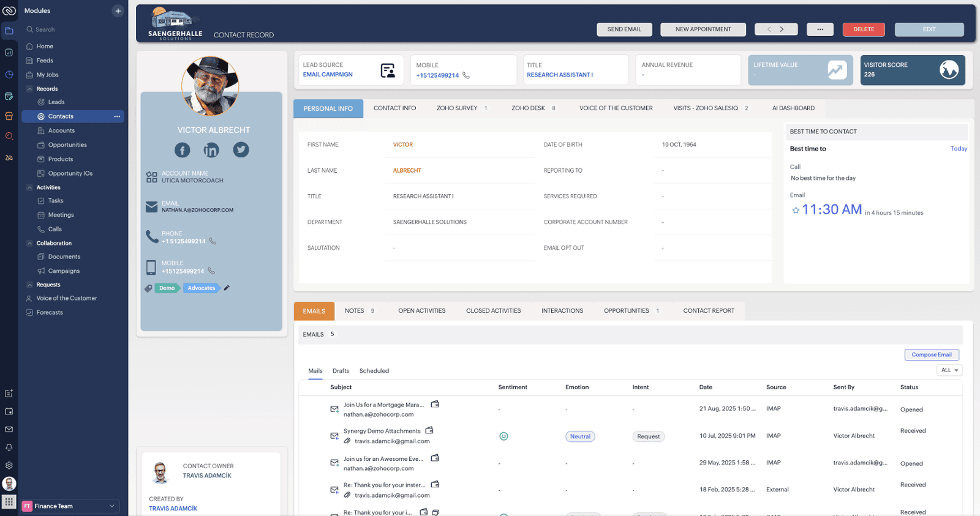980x516 pixels.
Task: Collapse the Records section in sidebar
Action: [x=29, y=89]
